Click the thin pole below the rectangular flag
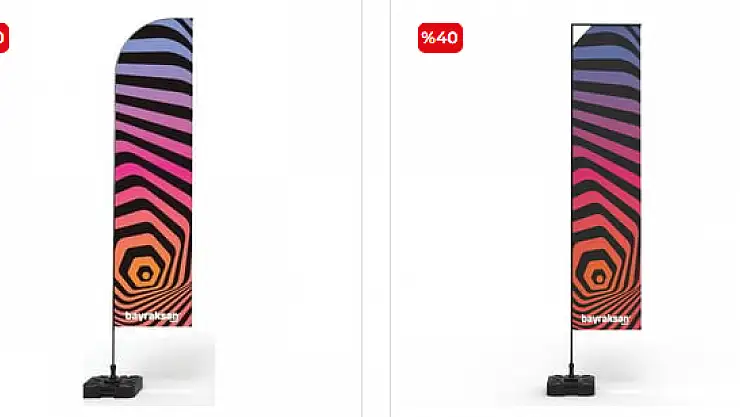The width and height of the screenshot is (740, 417). click(572, 351)
